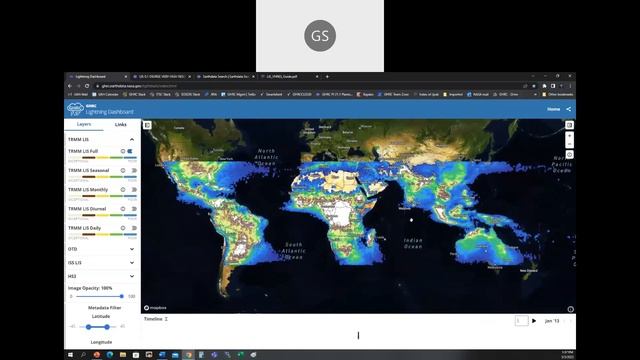This screenshot has height=360, width=640.
Task: Adjust the Image Opacity slider handle
Action: tap(122, 296)
